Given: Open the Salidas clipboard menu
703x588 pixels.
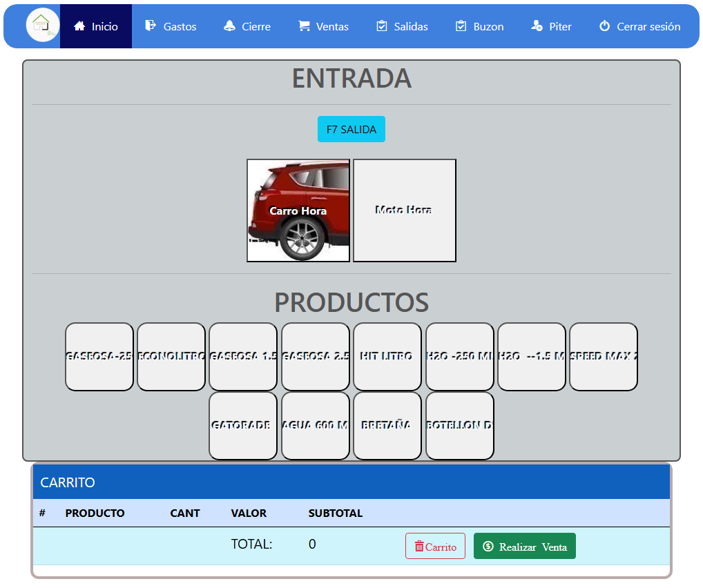Looking at the screenshot, I should (x=402, y=26).
